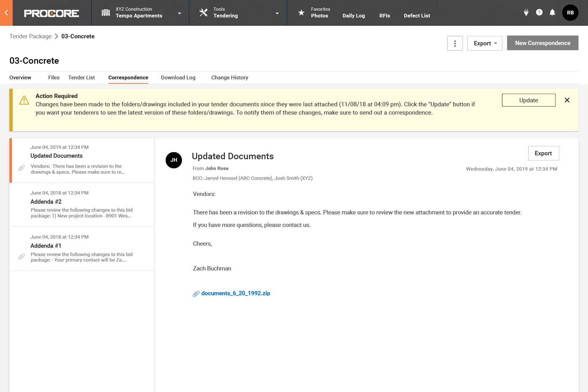Export the Updated Documents message
Screen dimensions: 588x392
pyautogui.click(x=543, y=153)
